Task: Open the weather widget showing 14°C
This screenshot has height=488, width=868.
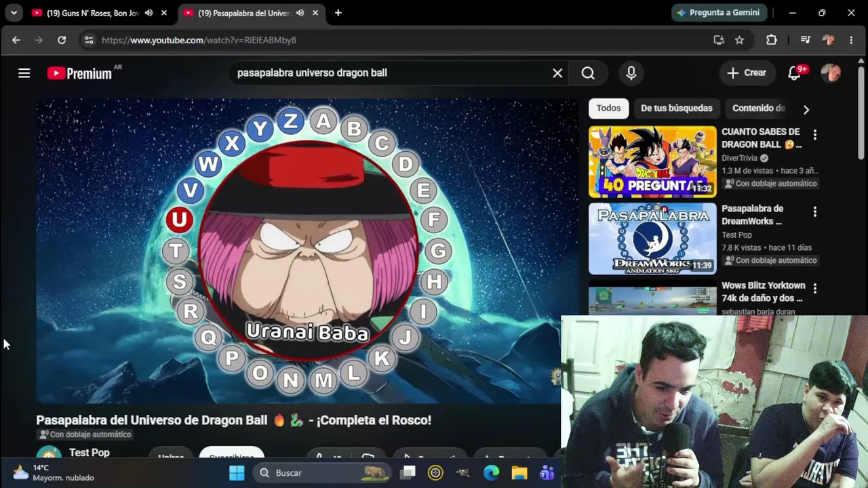Action: click(x=53, y=473)
